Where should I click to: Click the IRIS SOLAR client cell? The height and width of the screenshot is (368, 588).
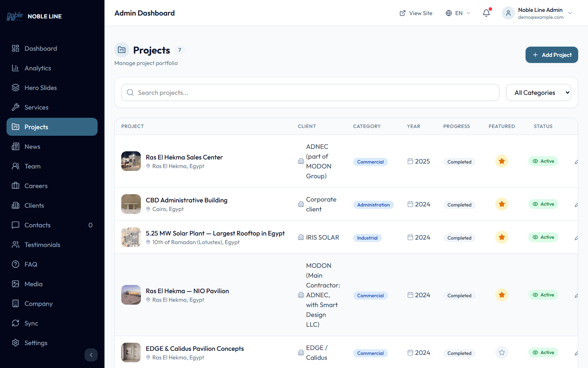click(x=318, y=237)
